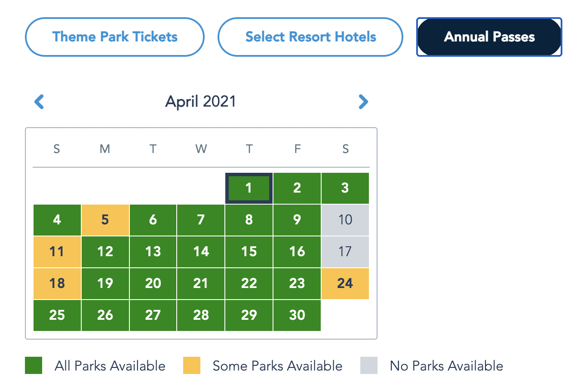Select Saturday April 24
Viewport: 577px width, 392px height.
tap(345, 284)
